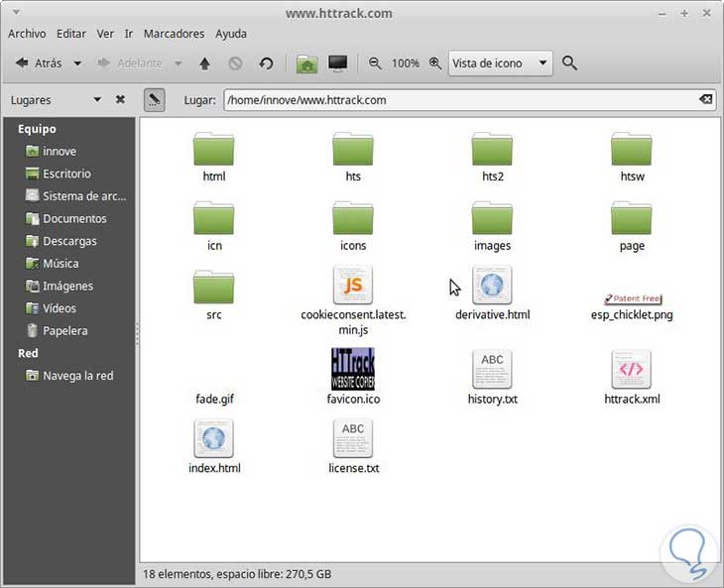Viewport: 724px width, 588px height.
Task: Click the status bar '18 elementos' text
Action: click(x=177, y=574)
